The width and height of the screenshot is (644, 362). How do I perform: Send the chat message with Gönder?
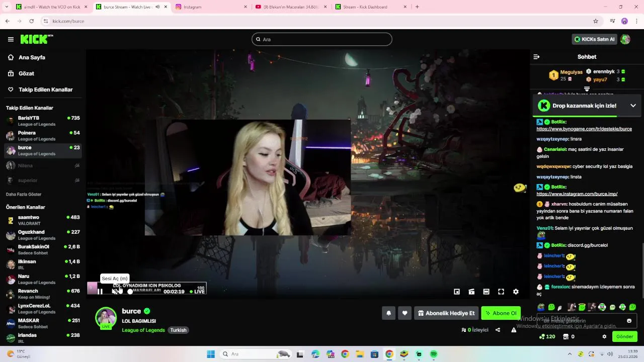pyautogui.click(x=624, y=336)
